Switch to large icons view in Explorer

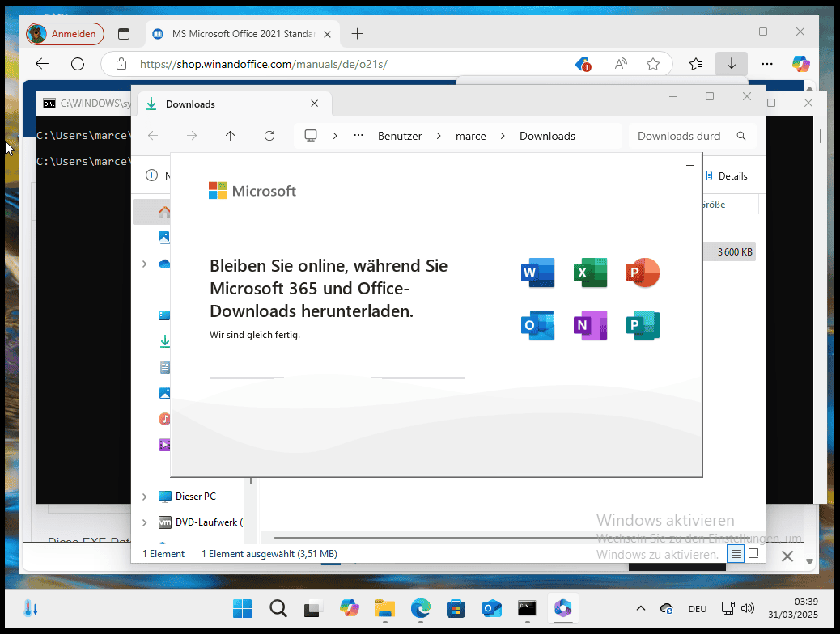[753, 554]
